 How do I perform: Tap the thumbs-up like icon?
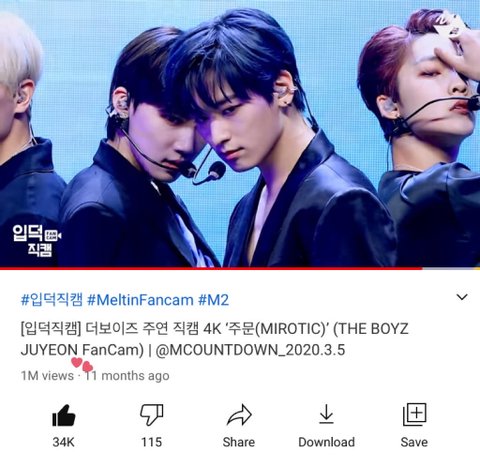coord(64,415)
